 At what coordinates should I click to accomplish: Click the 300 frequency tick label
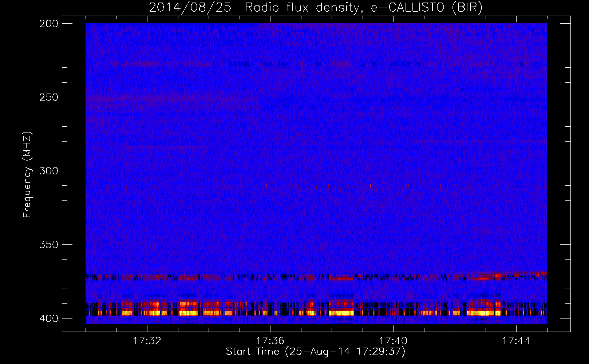point(48,171)
